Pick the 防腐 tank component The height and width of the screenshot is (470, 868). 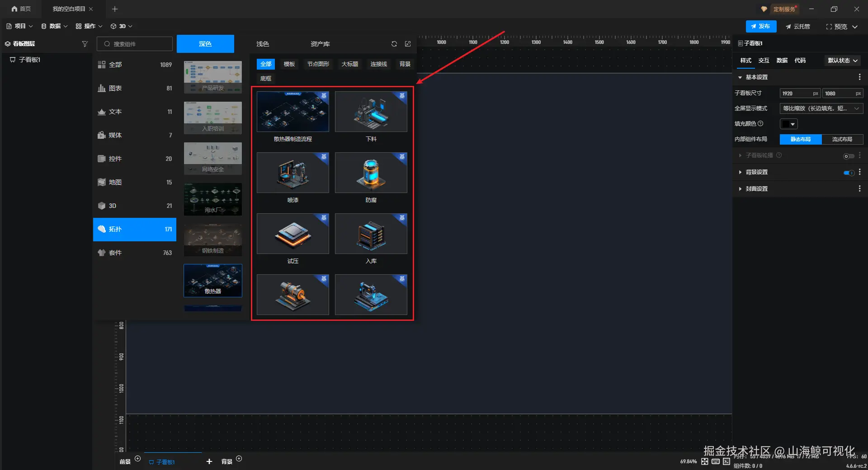click(x=371, y=173)
